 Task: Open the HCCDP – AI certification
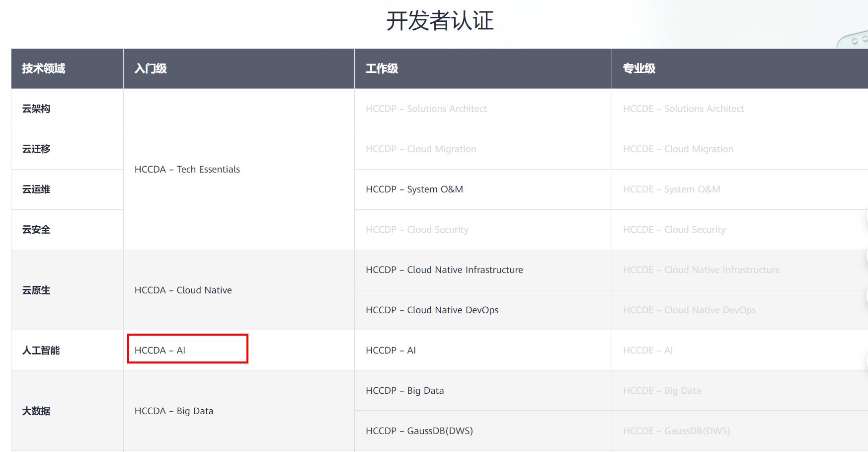[x=391, y=351]
